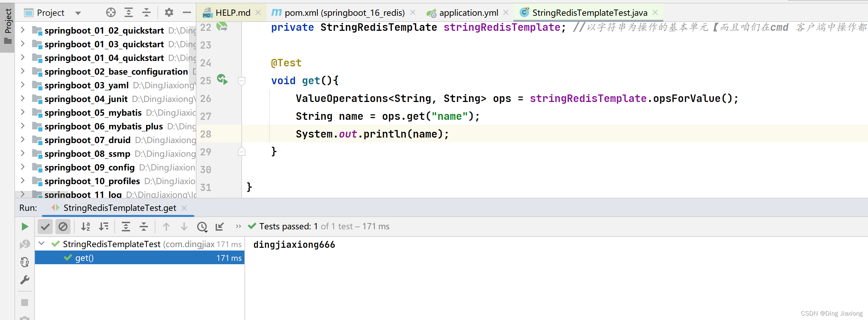Close the StringRedisTemplateTest.get run tab
This screenshot has width=868, height=320.
pyautogui.click(x=184, y=208)
